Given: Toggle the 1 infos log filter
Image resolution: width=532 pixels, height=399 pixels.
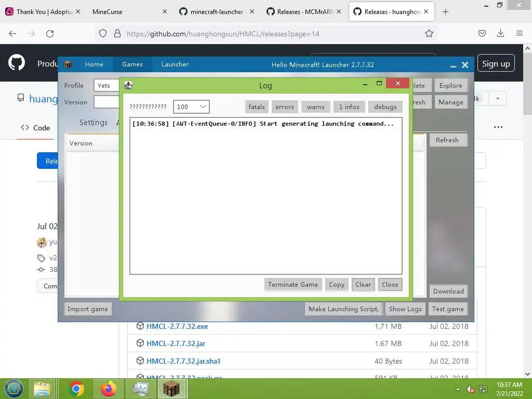Looking at the screenshot, I should tap(349, 107).
